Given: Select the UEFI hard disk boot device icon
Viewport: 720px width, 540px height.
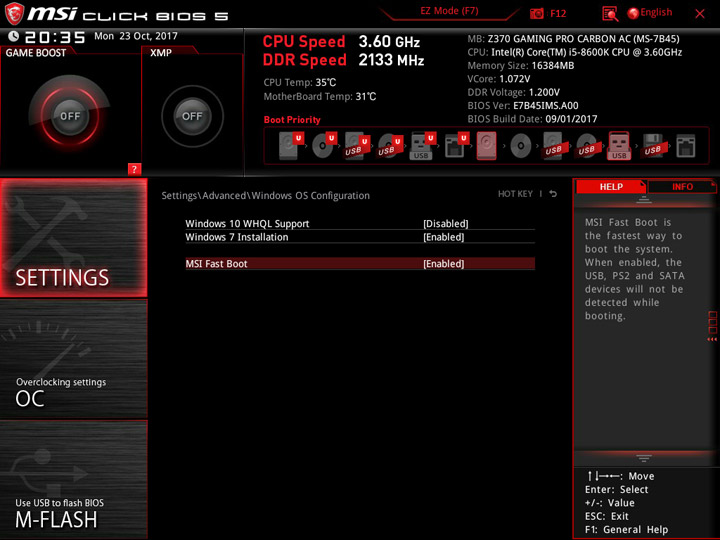Looking at the screenshot, I should pyautogui.click(x=291, y=146).
